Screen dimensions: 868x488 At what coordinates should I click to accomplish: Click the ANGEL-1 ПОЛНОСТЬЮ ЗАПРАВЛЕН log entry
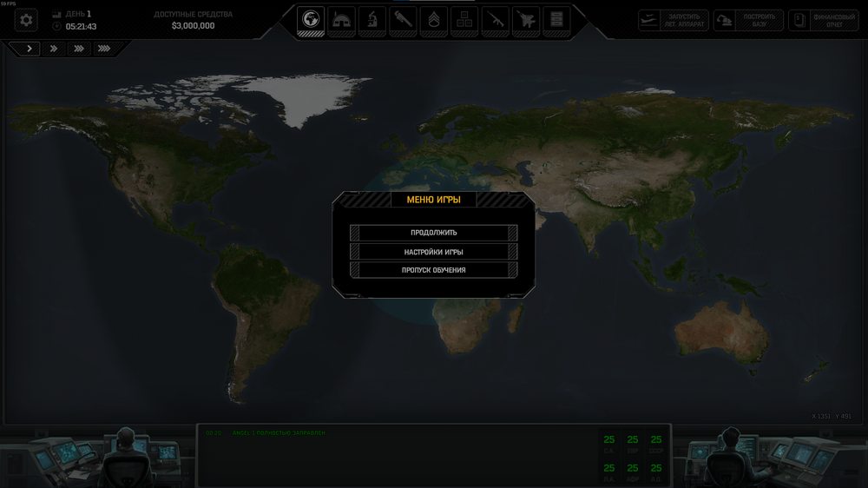coord(279,433)
